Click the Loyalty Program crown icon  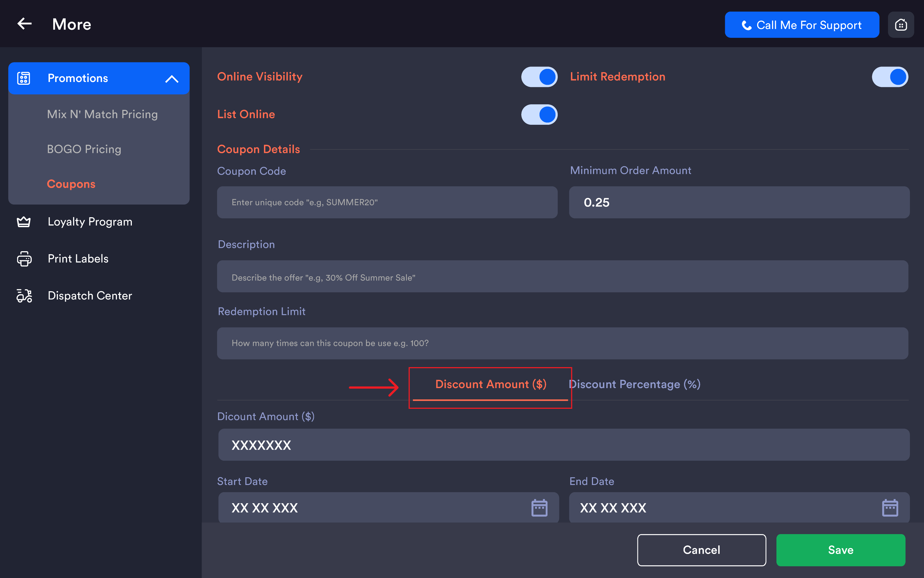pos(24,222)
